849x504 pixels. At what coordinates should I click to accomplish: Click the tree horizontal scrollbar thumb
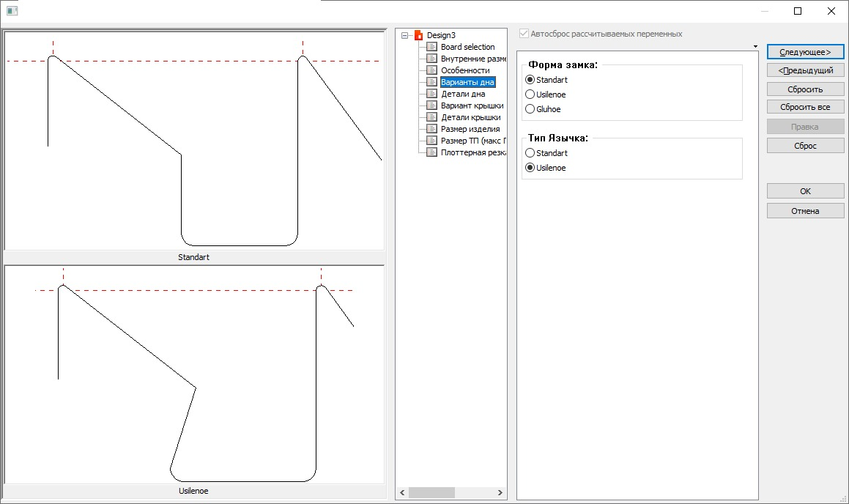[431, 492]
